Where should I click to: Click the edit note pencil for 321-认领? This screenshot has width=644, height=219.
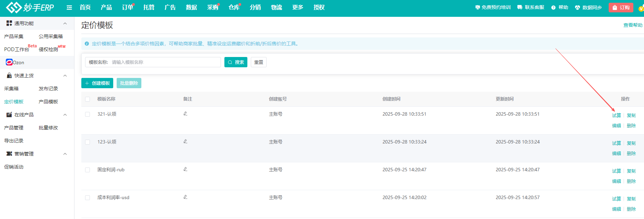[x=185, y=114]
